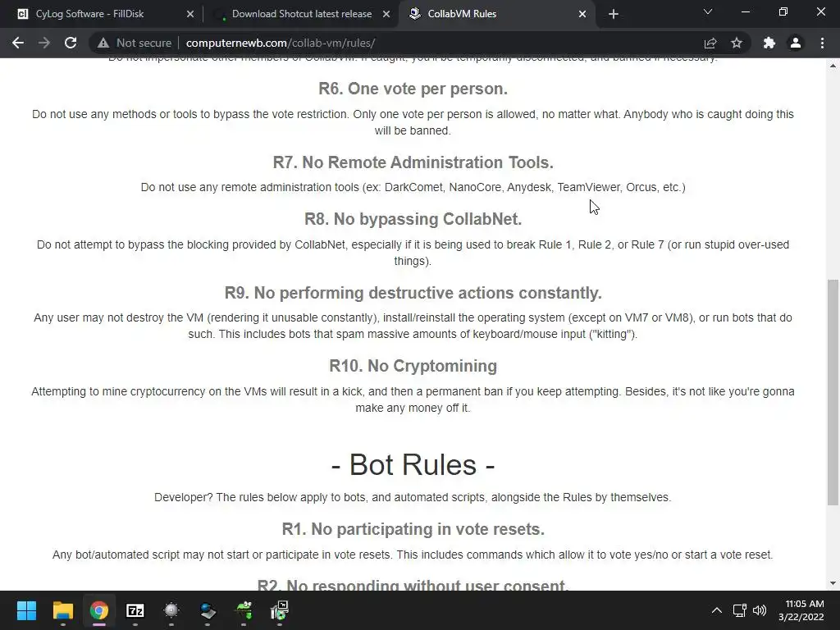840x630 pixels.
Task: Share this page using share icon
Action: [x=710, y=43]
